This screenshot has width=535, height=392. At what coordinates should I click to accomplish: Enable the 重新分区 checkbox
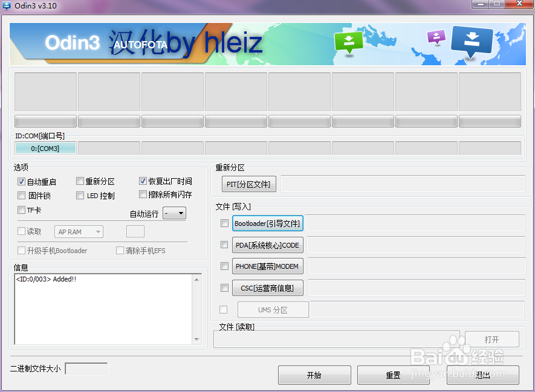point(80,181)
